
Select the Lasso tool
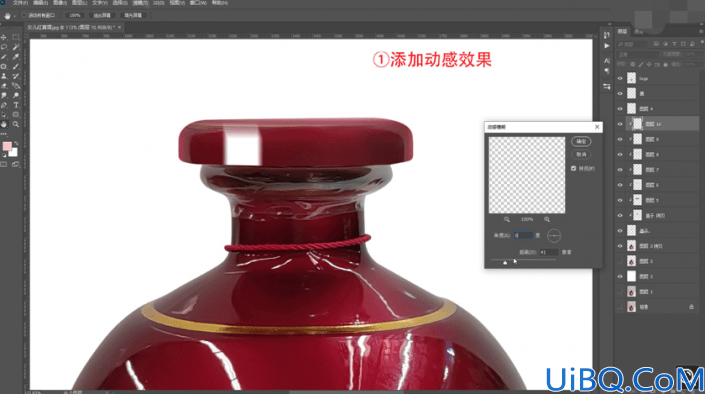point(4,47)
